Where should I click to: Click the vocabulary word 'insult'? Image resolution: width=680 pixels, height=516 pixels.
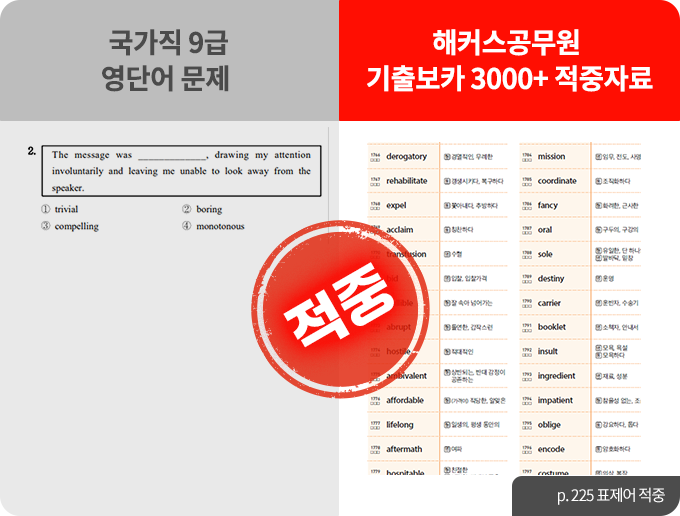(x=548, y=351)
